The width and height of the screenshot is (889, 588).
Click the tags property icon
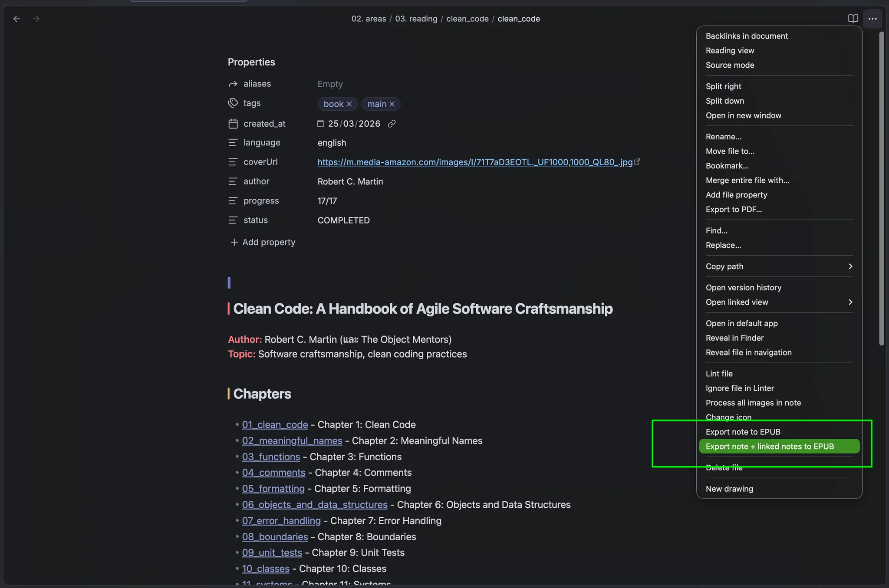pos(233,103)
